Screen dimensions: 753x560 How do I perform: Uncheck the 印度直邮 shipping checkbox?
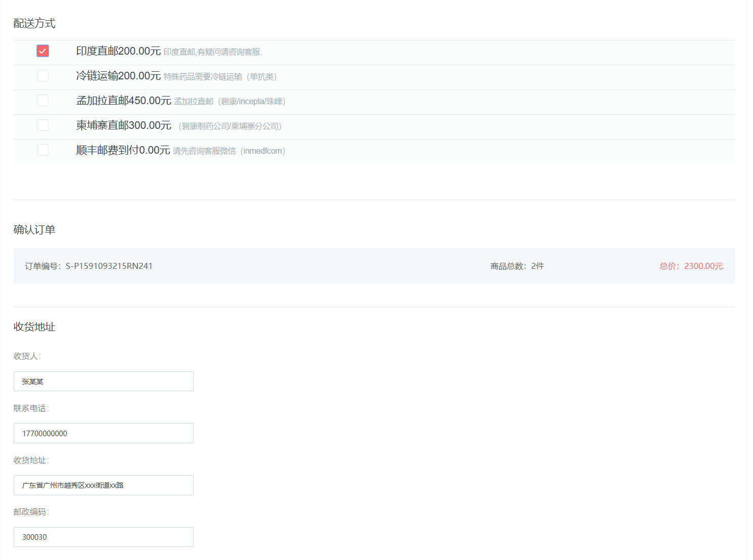click(x=43, y=51)
